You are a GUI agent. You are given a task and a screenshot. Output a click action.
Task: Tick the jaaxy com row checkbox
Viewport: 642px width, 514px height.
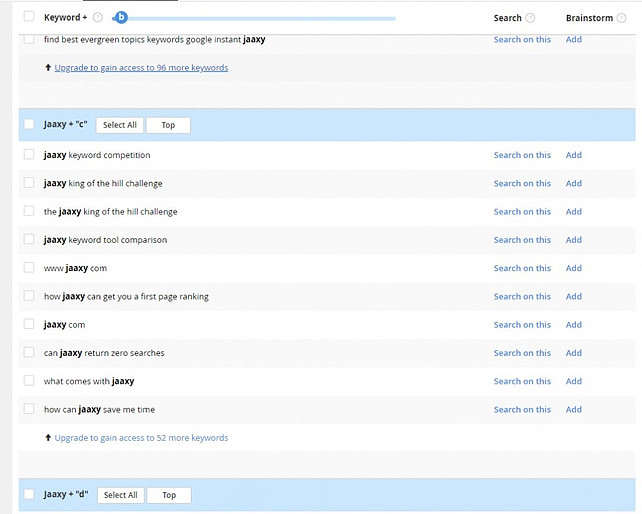click(x=29, y=324)
